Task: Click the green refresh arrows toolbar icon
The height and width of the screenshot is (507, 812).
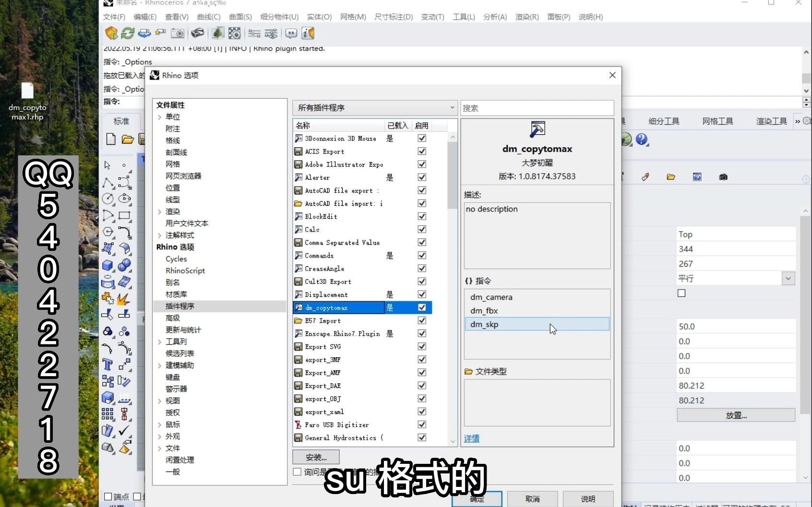Action: tap(128, 33)
